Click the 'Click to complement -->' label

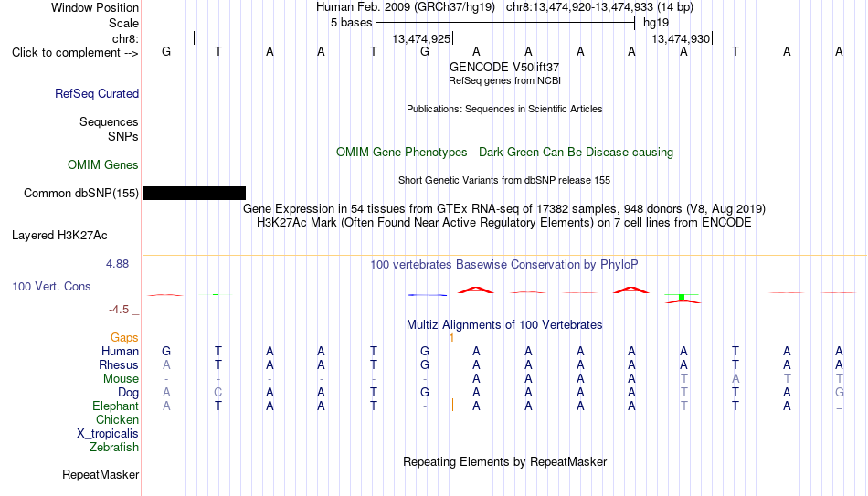(x=75, y=53)
